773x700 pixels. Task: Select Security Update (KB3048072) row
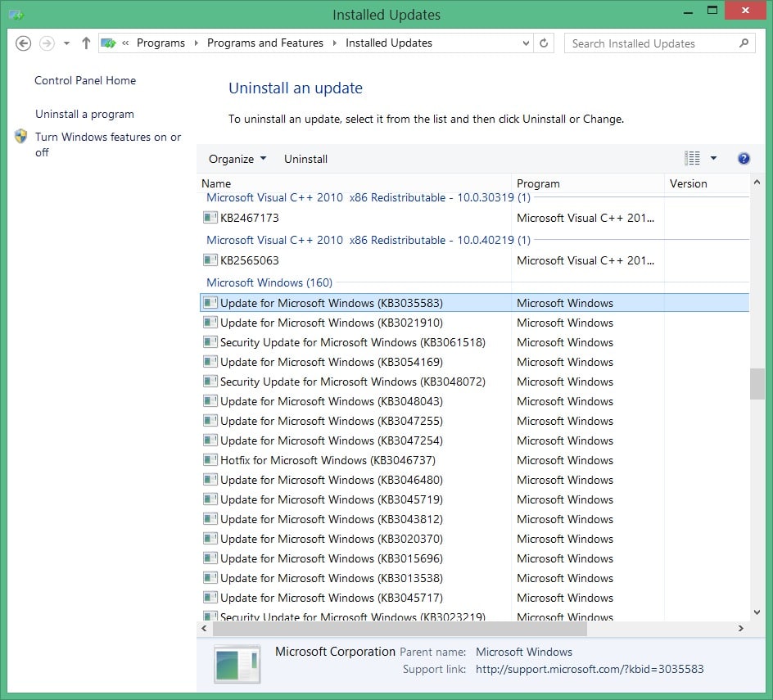(x=474, y=382)
